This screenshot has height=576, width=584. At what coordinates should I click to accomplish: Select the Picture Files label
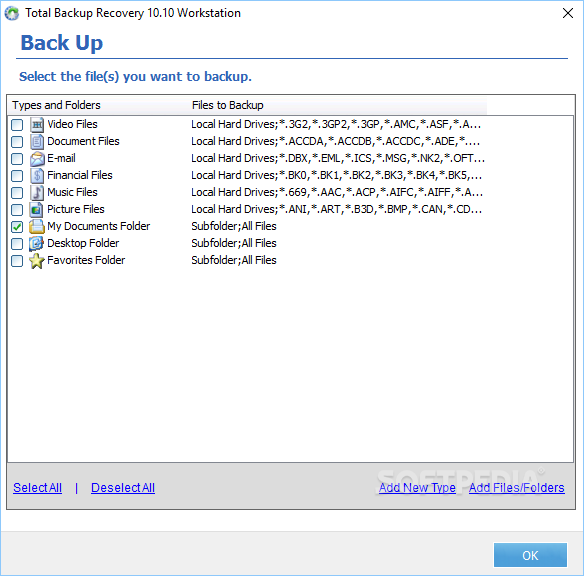point(76,209)
